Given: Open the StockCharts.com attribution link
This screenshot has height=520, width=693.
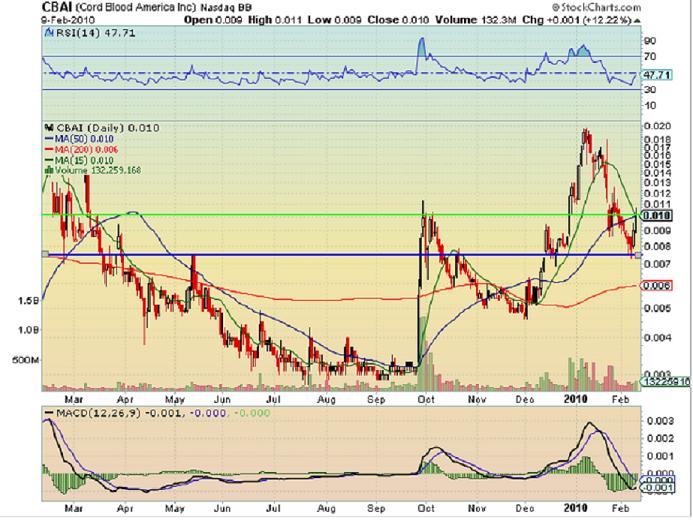Looking at the screenshot, I should point(596,7).
